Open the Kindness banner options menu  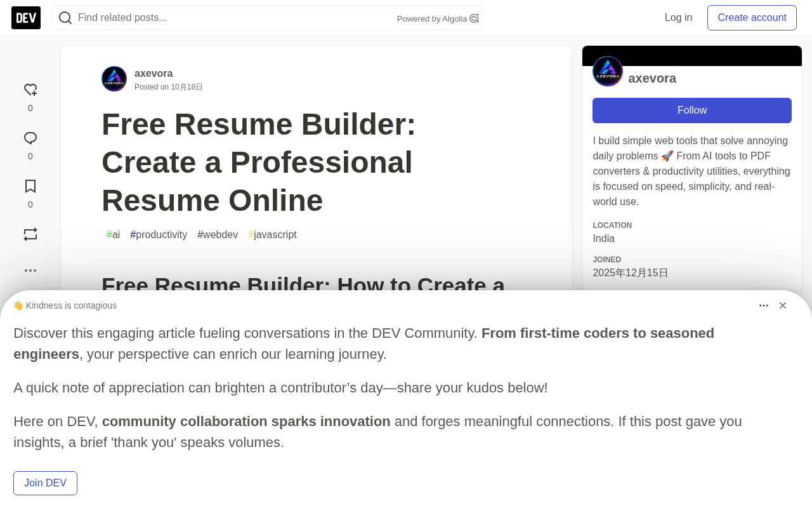tap(764, 305)
